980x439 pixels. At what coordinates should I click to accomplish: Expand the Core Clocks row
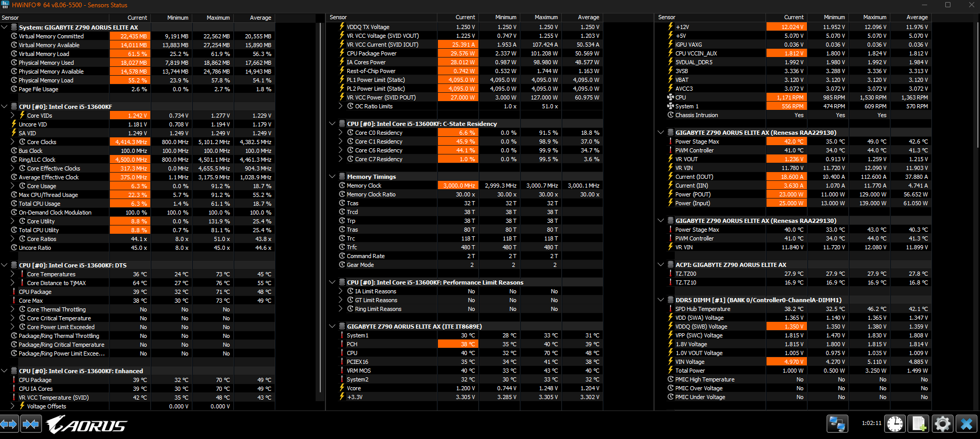[12, 142]
